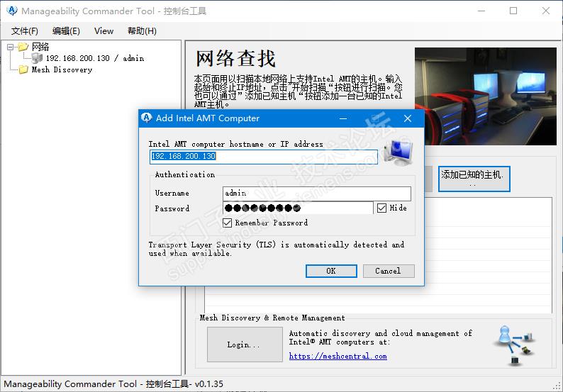This screenshot has width=563, height=392.
Task: Click the hostname or IP address field
Action: [264, 157]
